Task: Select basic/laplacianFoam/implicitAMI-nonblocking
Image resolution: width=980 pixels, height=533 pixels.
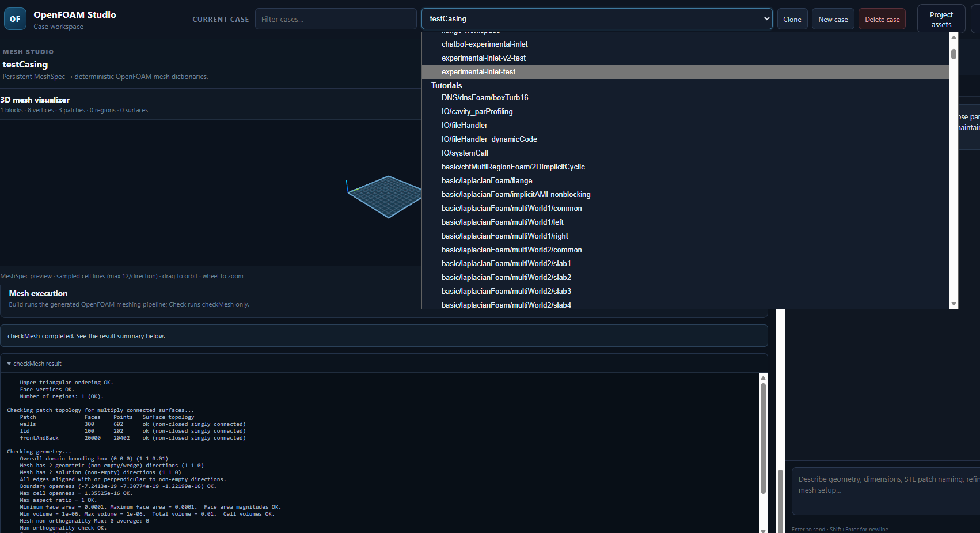Action: pyautogui.click(x=685, y=195)
